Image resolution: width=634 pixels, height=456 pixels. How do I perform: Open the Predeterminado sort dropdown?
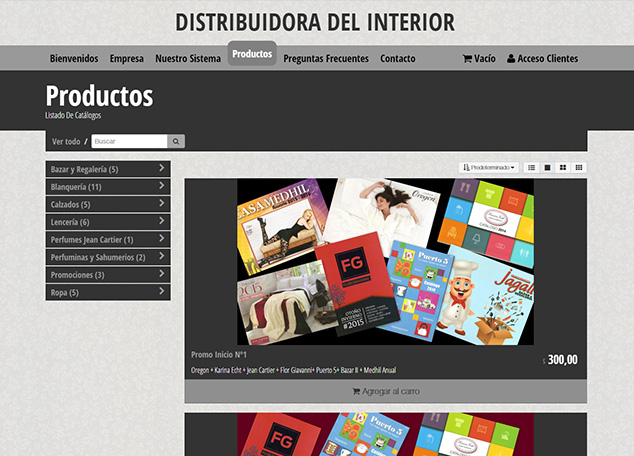point(489,167)
